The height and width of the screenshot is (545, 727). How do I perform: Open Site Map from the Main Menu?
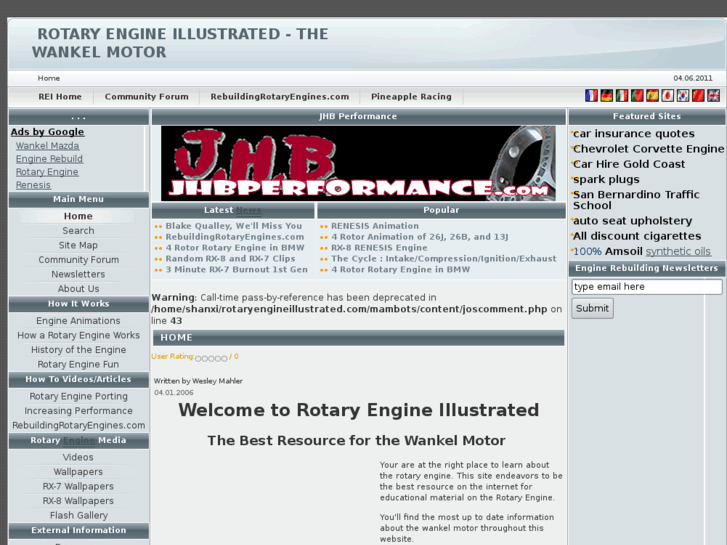click(78, 245)
